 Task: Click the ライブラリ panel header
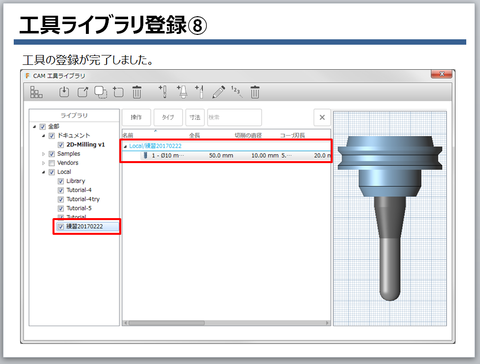(74, 115)
